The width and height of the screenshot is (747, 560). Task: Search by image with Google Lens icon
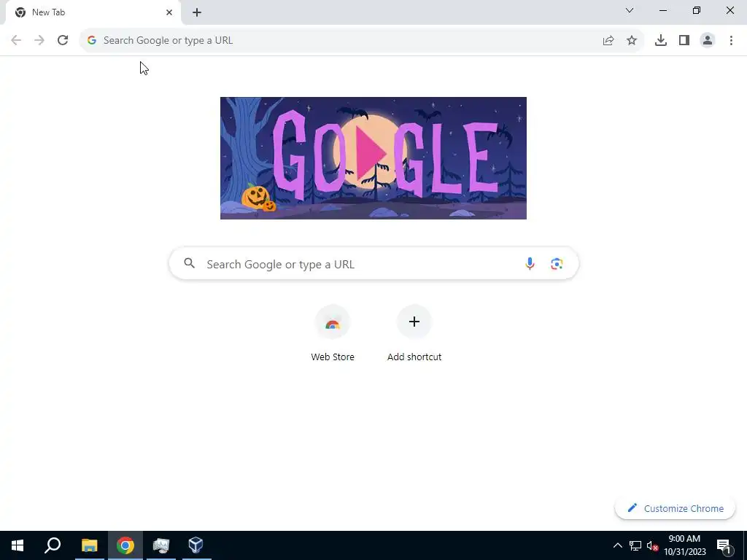pyautogui.click(x=557, y=263)
